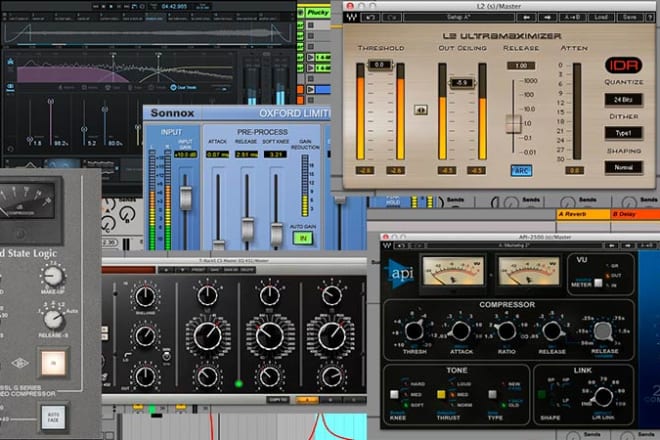Go to the next preset in the L2 toolbar
The height and width of the screenshot is (440, 660).
click(547, 17)
